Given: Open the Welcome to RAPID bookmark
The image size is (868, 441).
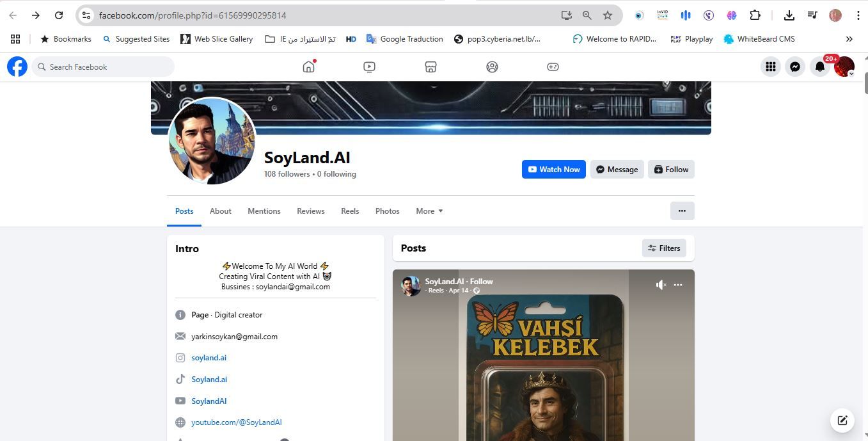Looking at the screenshot, I should pos(615,39).
